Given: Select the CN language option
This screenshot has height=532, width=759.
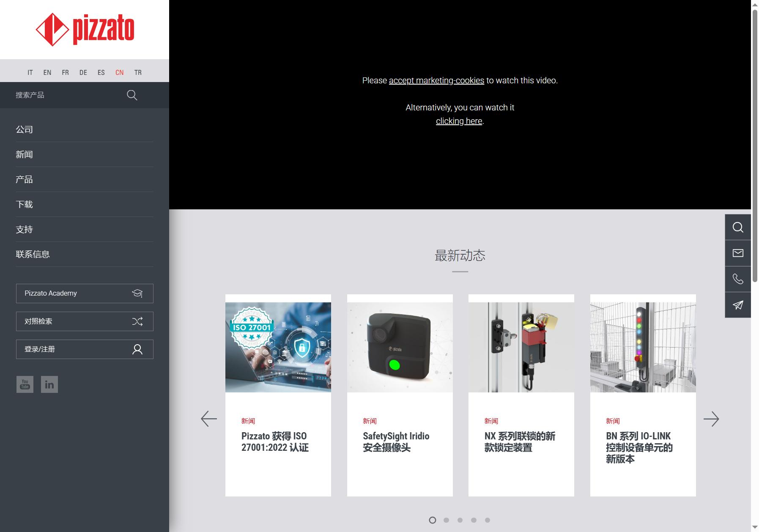Looking at the screenshot, I should 120,73.
